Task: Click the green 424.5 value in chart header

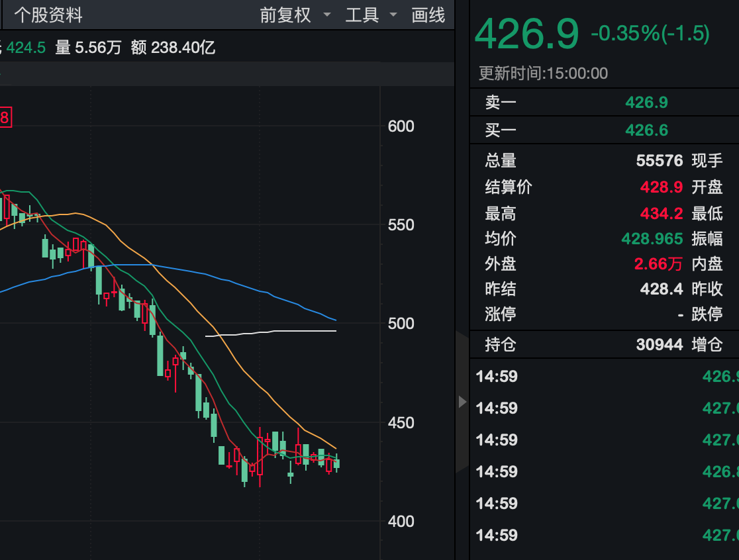Action: click(x=26, y=48)
